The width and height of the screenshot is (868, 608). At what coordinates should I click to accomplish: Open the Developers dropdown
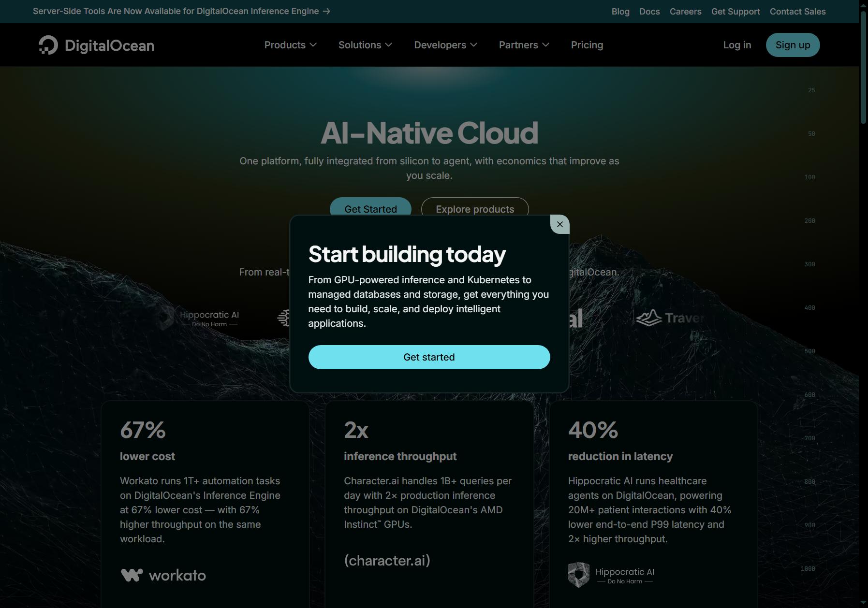[445, 45]
